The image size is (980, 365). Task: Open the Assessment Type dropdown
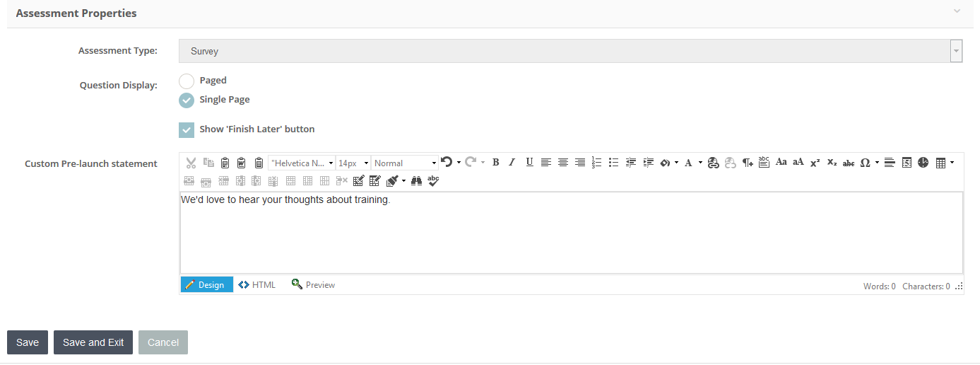(570, 51)
